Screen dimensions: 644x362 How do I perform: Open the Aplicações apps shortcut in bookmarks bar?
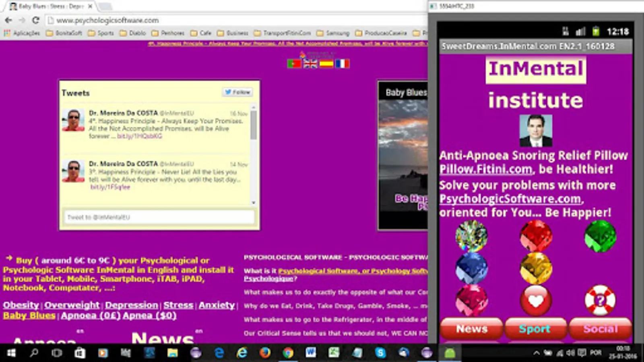pos(22,33)
